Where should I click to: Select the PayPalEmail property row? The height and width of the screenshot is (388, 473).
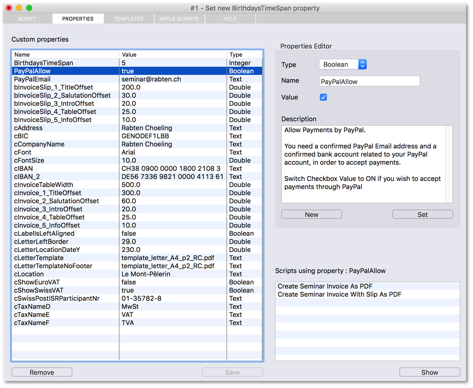point(137,79)
